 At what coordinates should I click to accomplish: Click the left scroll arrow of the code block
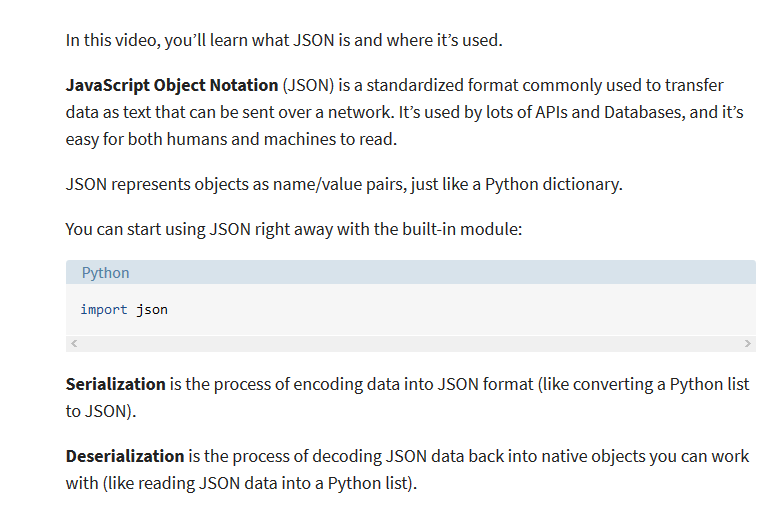tap(72, 344)
